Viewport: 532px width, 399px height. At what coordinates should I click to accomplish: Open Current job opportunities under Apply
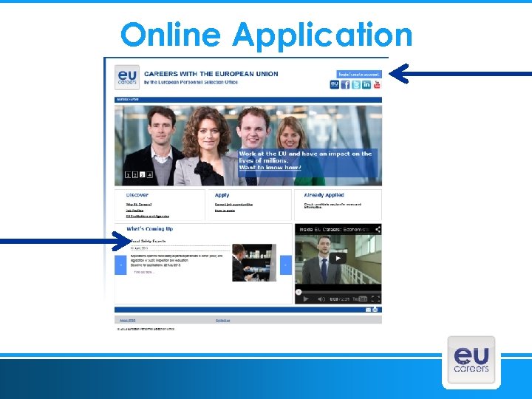click(x=233, y=204)
